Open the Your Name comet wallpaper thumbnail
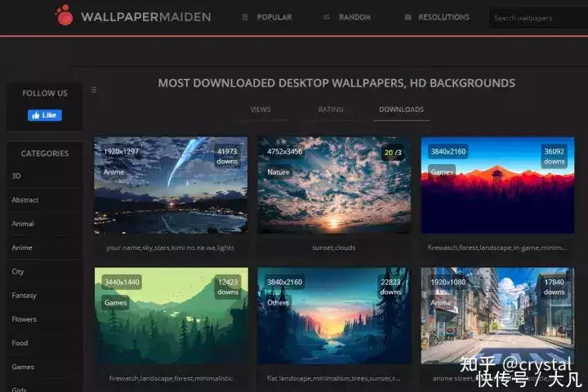The width and height of the screenshot is (588, 392). point(171,185)
